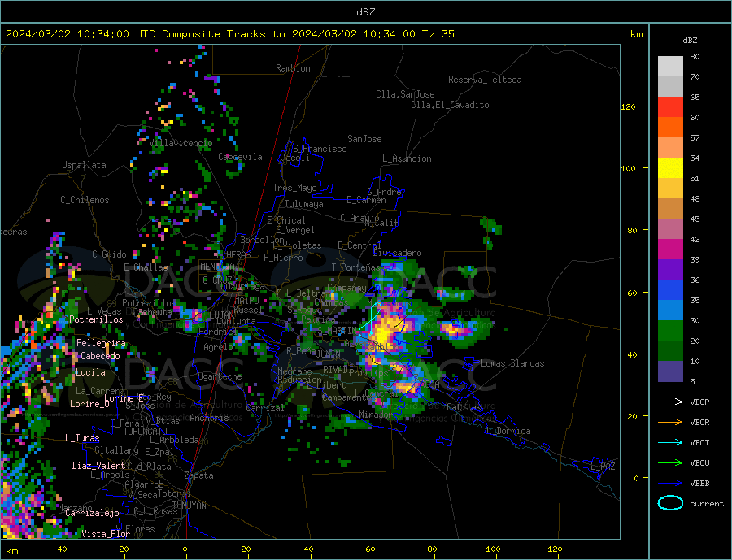Viewport: 732px width, 560px height.
Task: Click the isolated storm cell east of the main core
Action: tap(458, 331)
